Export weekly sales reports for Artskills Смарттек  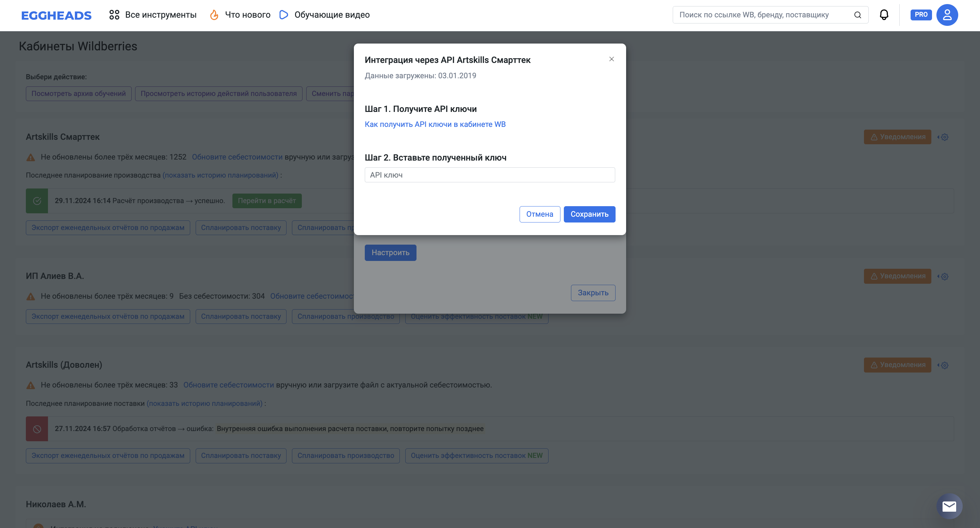point(108,228)
